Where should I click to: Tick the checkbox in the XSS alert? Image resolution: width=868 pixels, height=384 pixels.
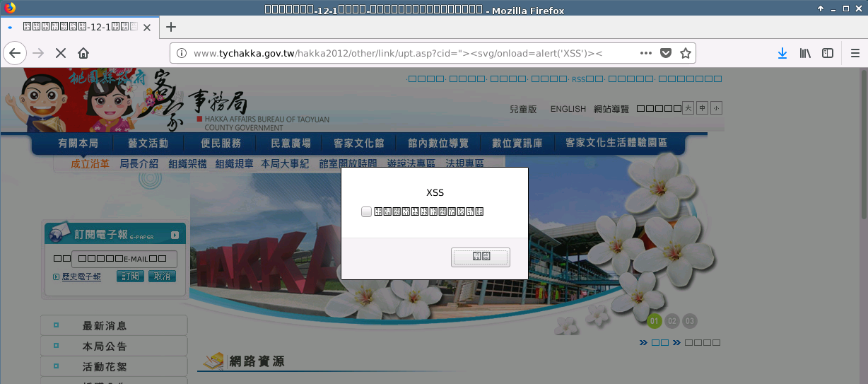(x=366, y=211)
